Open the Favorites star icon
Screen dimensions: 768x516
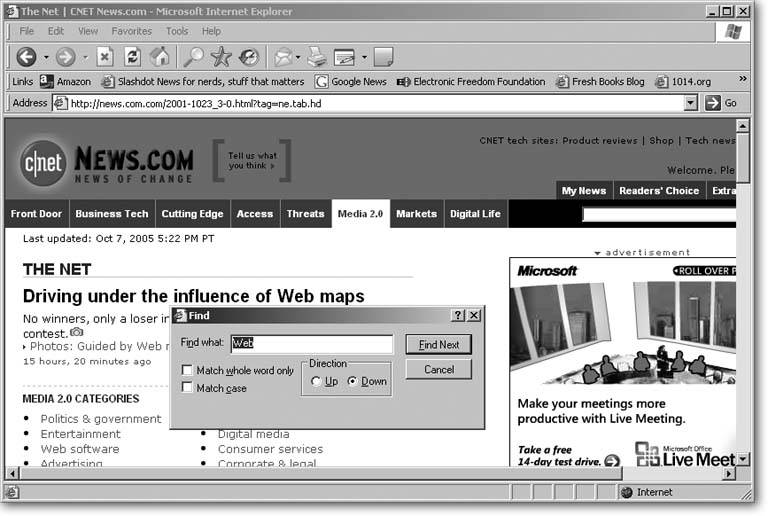pyautogui.click(x=221, y=57)
